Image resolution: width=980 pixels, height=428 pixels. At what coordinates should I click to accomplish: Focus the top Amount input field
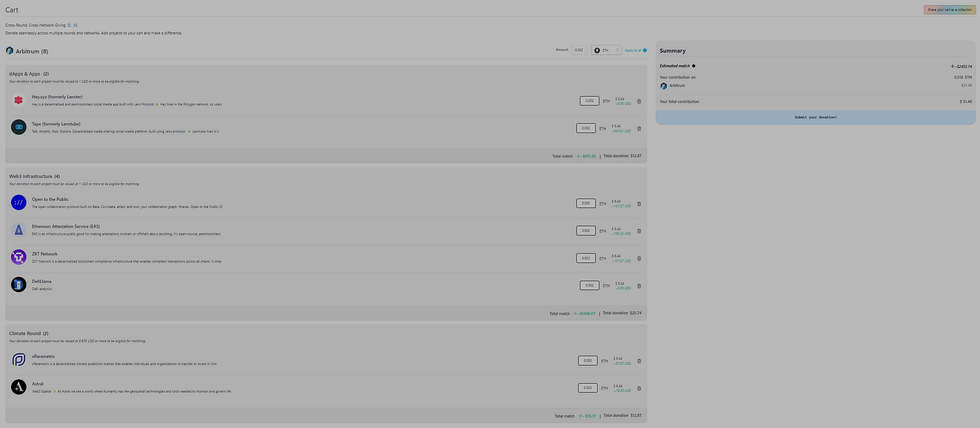(579, 50)
